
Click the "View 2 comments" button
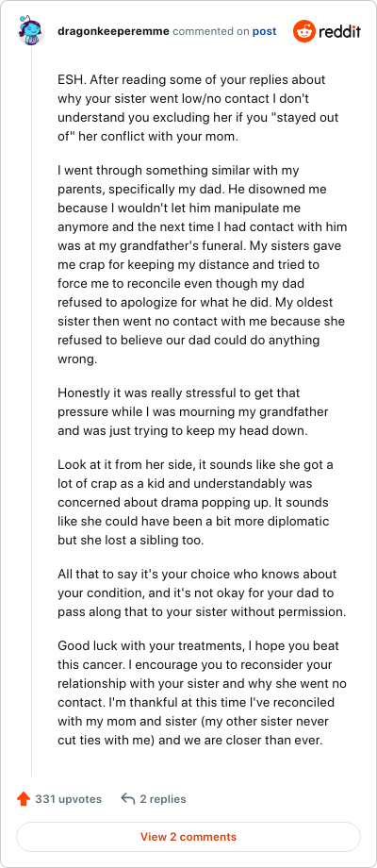tap(188, 837)
